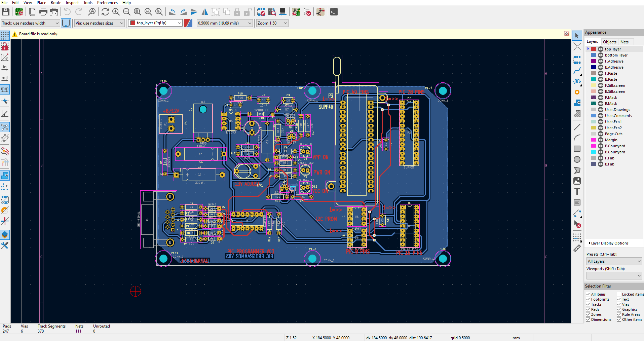This screenshot has width=644, height=341.
Task: Dismiss the read only warning bar
Action: point(567,34)
